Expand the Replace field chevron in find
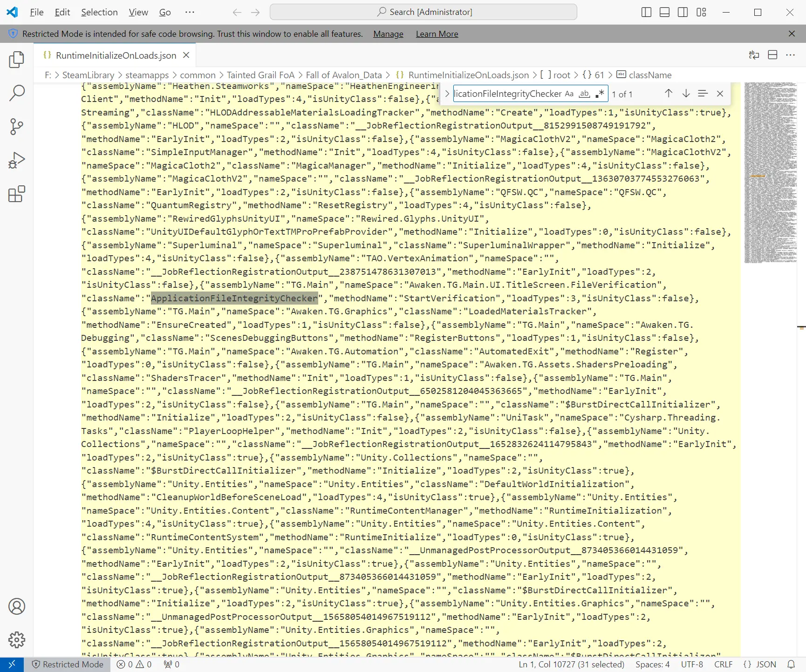Screen dimensions: 806x672 pyautogui.click(x=447, y=94)
